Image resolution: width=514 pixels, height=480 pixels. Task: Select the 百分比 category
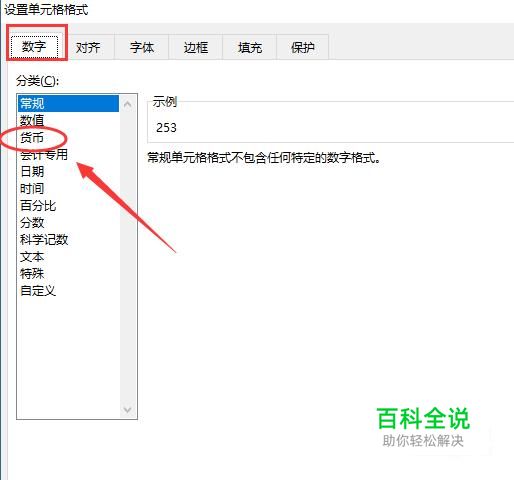click(69, 205)
